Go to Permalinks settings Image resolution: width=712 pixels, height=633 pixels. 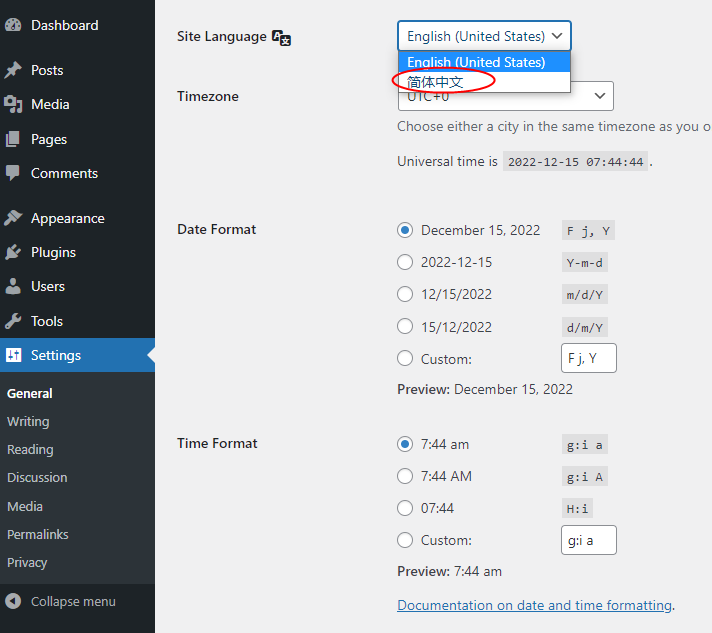(x=38, y=534)
